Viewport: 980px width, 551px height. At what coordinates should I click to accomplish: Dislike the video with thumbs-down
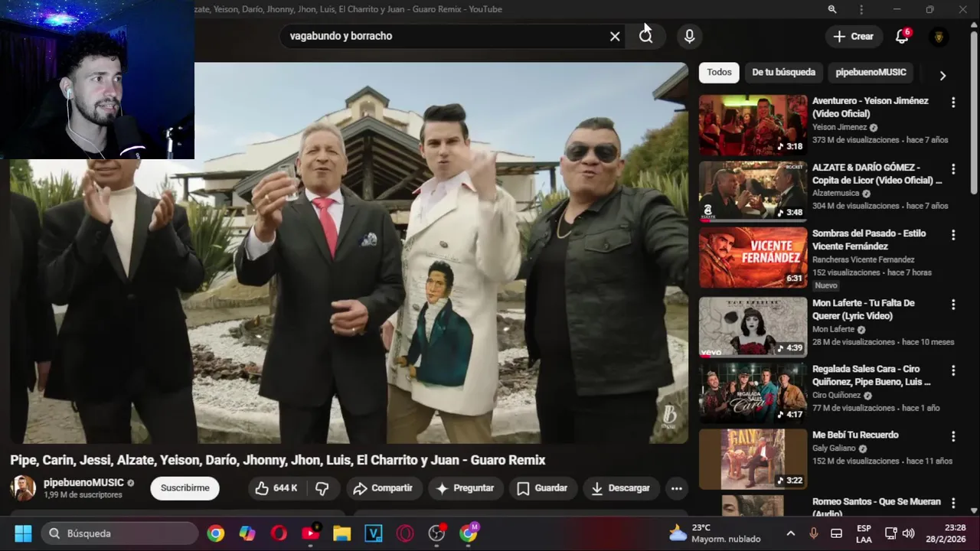click(x=322, y=488)
